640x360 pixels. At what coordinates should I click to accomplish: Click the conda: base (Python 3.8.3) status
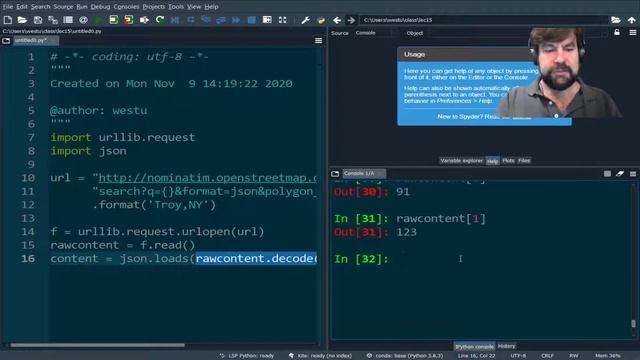coord(405,356)
